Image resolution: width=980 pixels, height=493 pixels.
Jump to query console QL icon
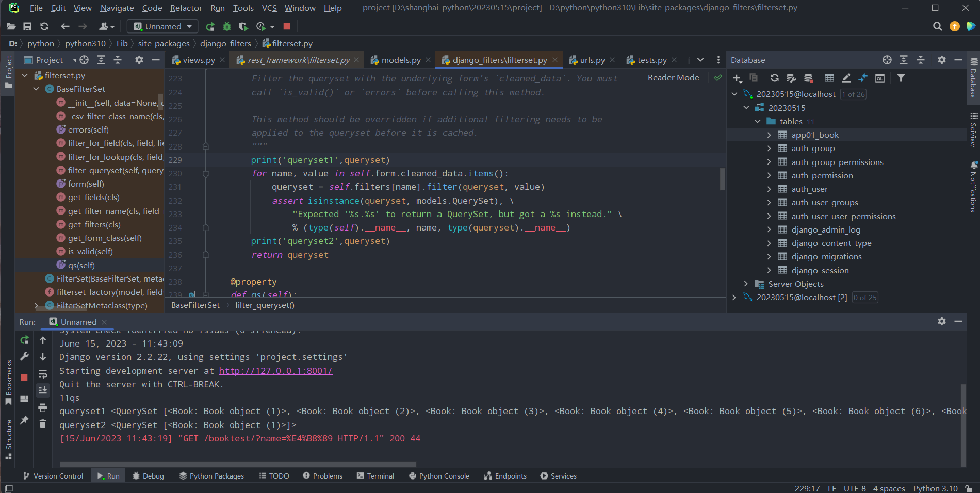coord(880,78)
